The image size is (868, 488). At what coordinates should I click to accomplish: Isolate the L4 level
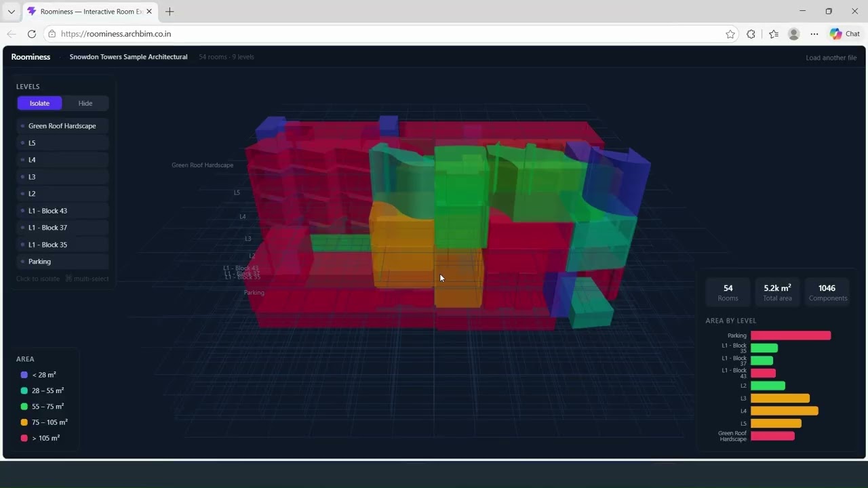pyautogui.click(x=62, y=160)
